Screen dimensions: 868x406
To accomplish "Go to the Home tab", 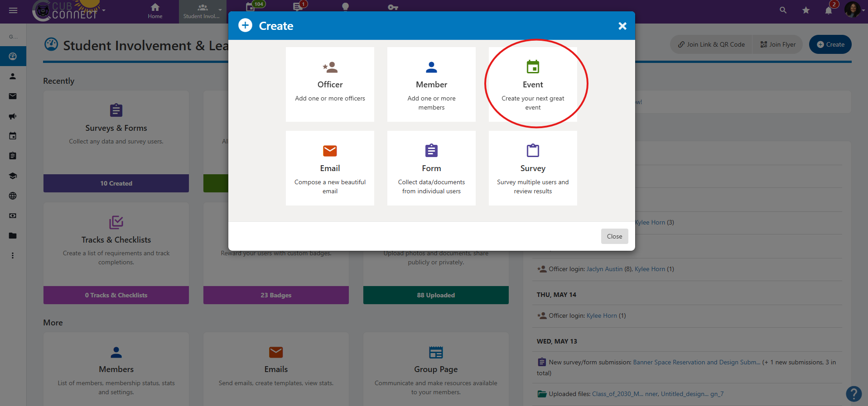I will point(155,11).
